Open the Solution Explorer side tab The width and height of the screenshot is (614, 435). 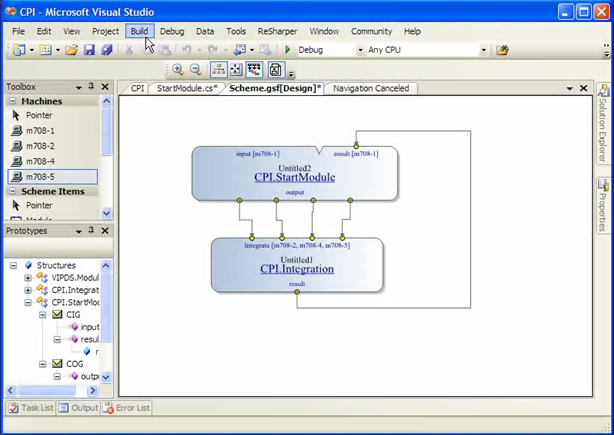point(603,123)
